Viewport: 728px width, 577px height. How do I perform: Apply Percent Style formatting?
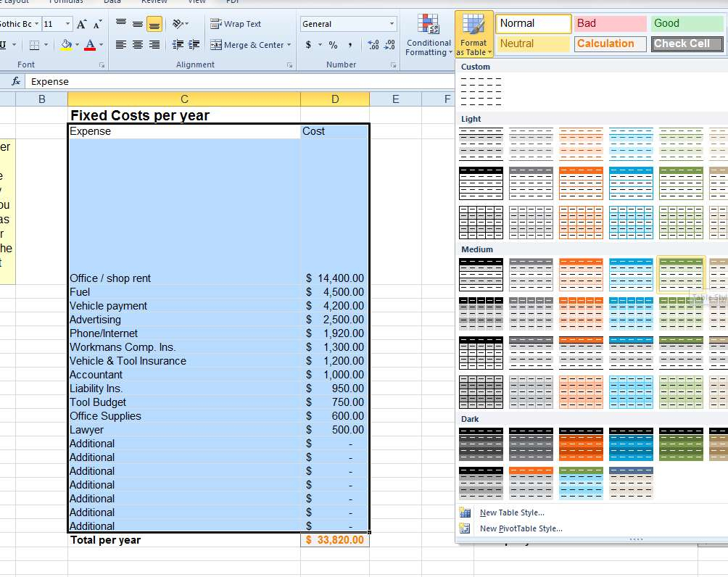(x=334, y=45)
